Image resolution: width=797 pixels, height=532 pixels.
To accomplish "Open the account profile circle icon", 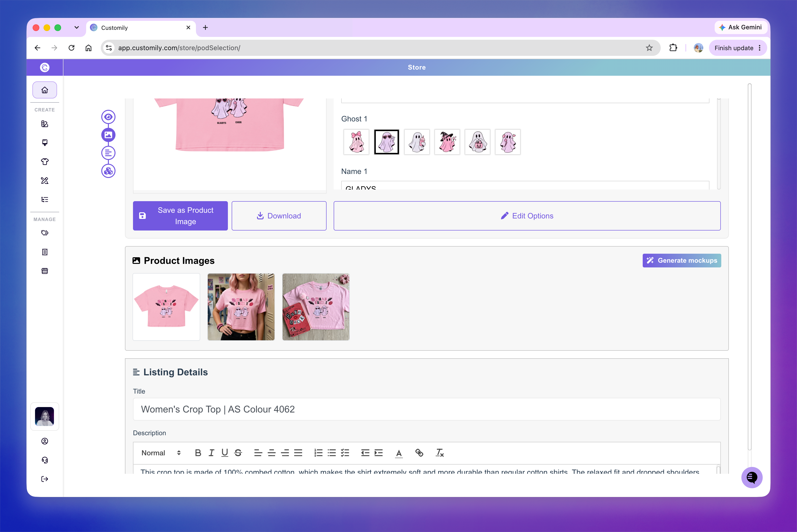I will tap(44, 441).
